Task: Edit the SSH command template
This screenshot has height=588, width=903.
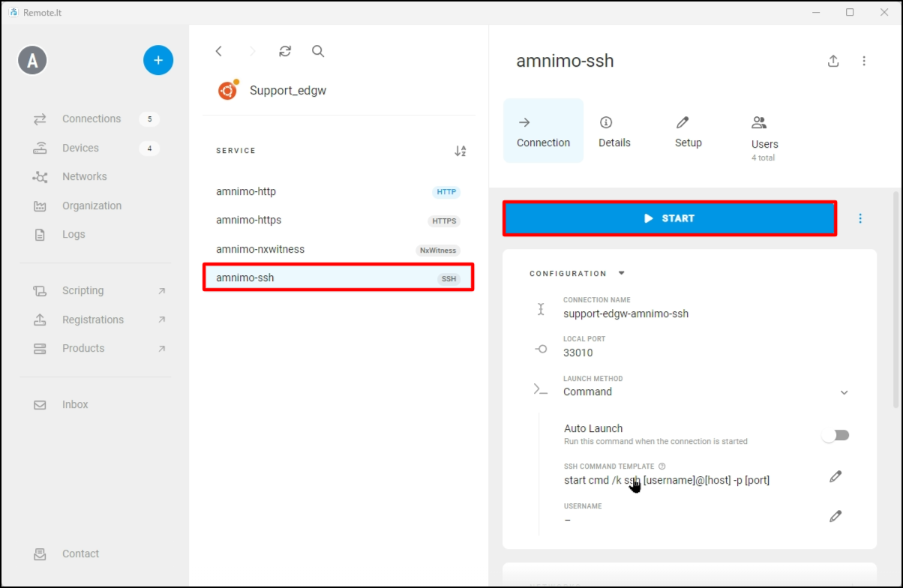Action: click(835, 476)
